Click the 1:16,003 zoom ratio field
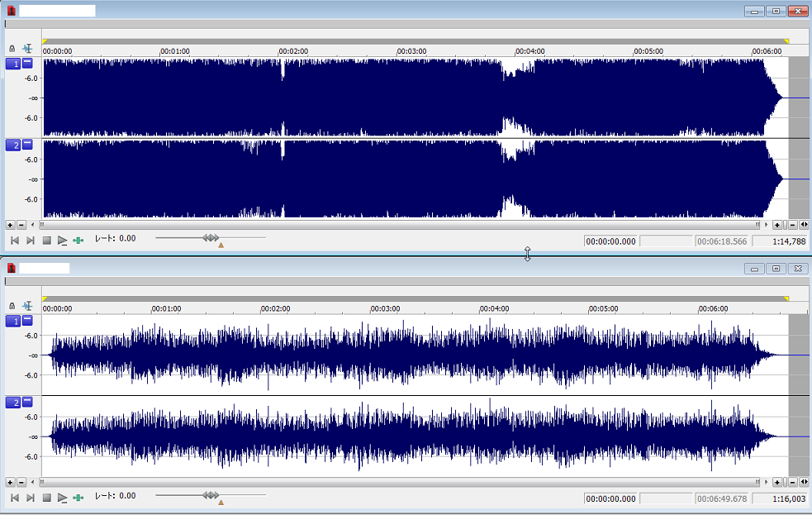Image resolution: width=812 pixels, height=515 pixels. tap(780, 499)
